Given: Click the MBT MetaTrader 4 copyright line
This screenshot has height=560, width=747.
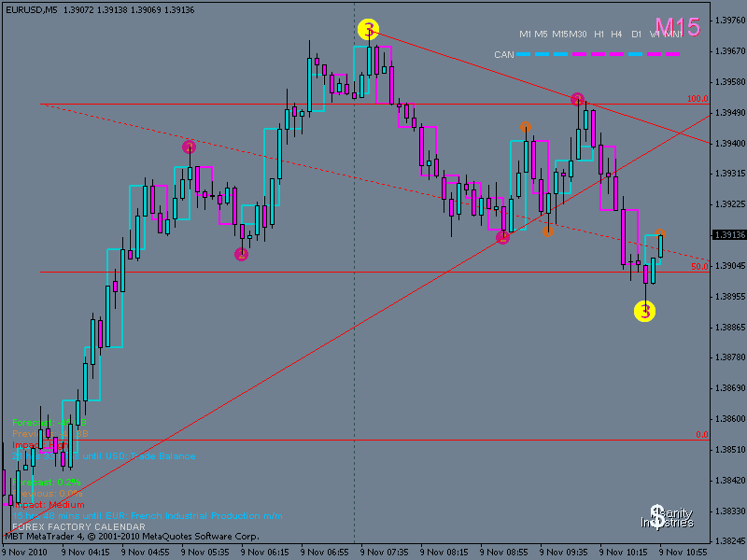Looking at the screenshot, I should point(132,537).
